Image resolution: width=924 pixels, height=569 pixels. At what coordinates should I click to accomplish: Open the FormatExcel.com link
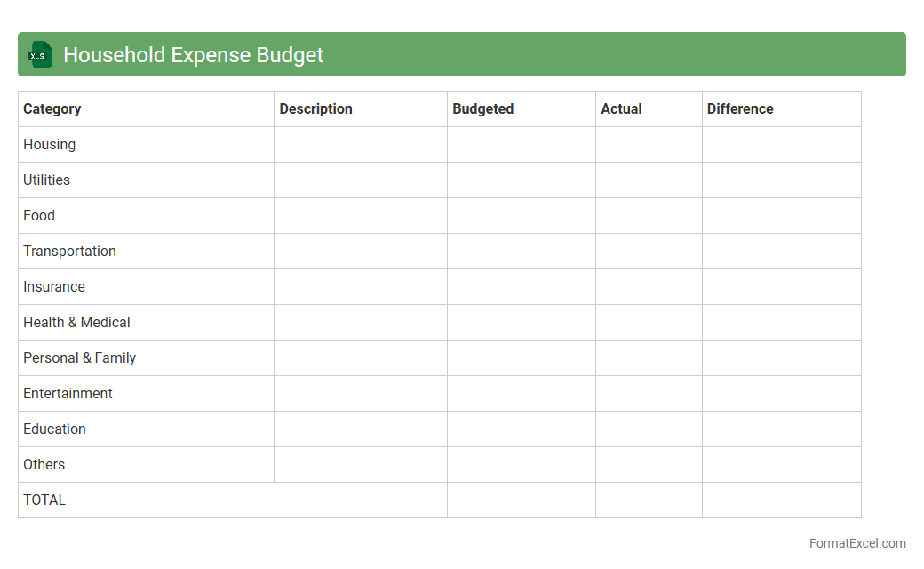[856, 543]
